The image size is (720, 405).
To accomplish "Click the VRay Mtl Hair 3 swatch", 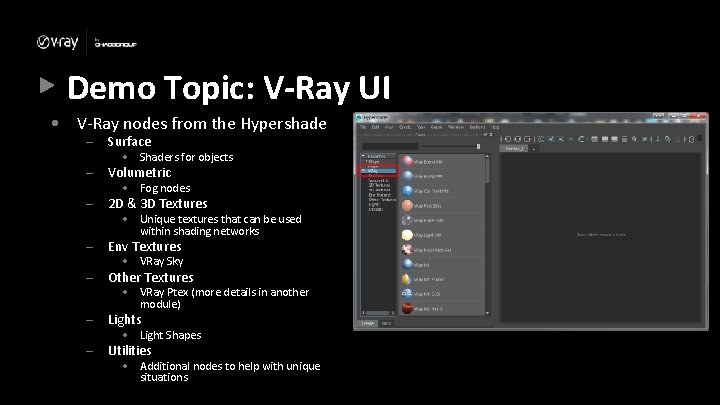I will tap(407, 308).
